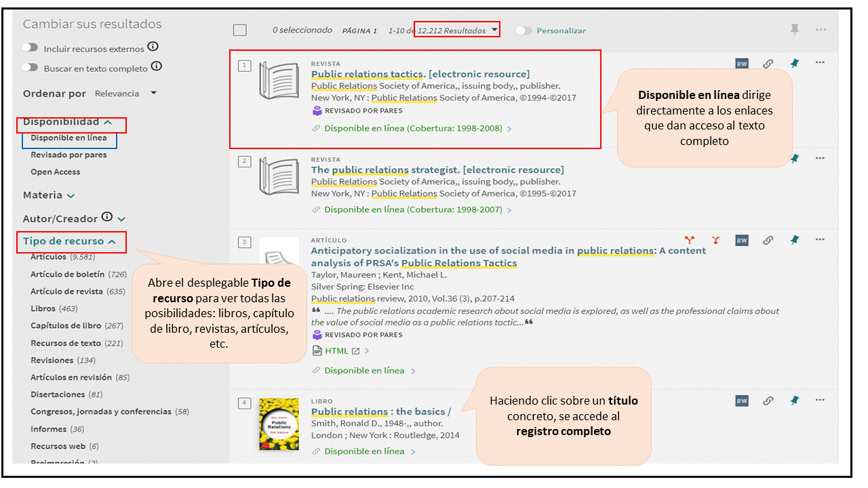The image size is (868, 488).
Task: Enable 'Incluir recursos externos' toggle
Action: (x=30, y=48)
